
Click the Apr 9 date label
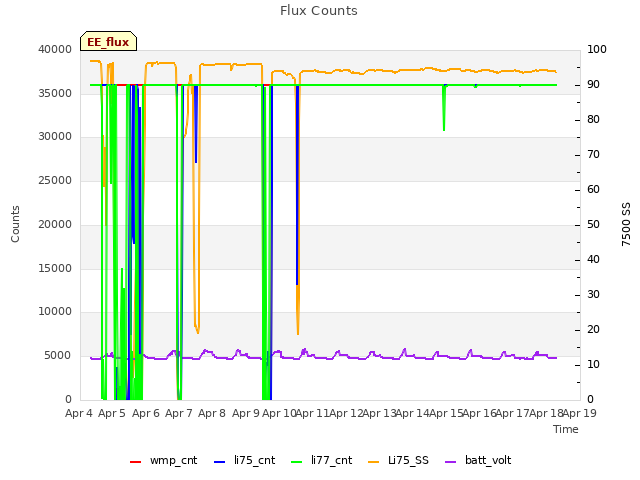[x=246, y=413]
